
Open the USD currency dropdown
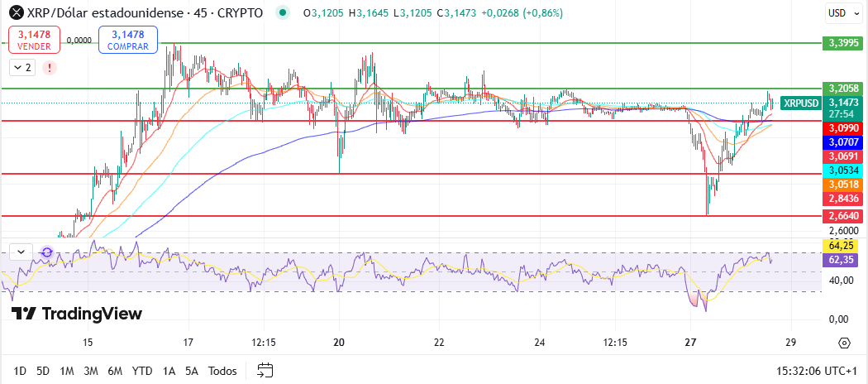844,12
